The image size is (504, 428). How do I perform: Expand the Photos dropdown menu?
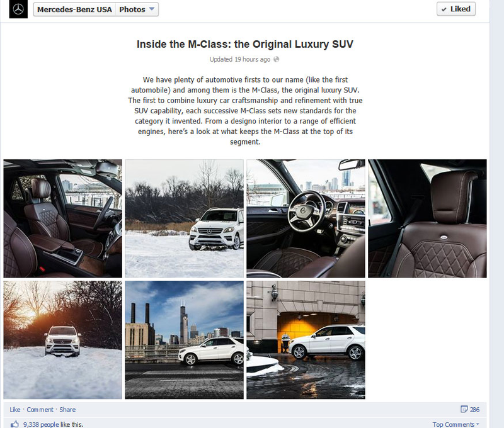click(137, 9)
